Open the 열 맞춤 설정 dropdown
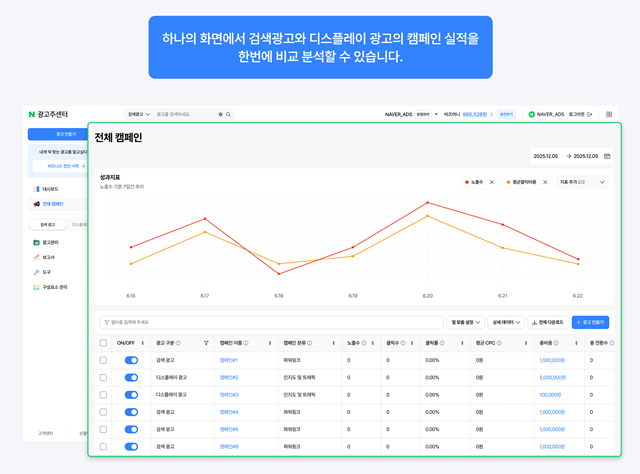The height and width of the screenshot is (474, 640). (x=464, y=323)
